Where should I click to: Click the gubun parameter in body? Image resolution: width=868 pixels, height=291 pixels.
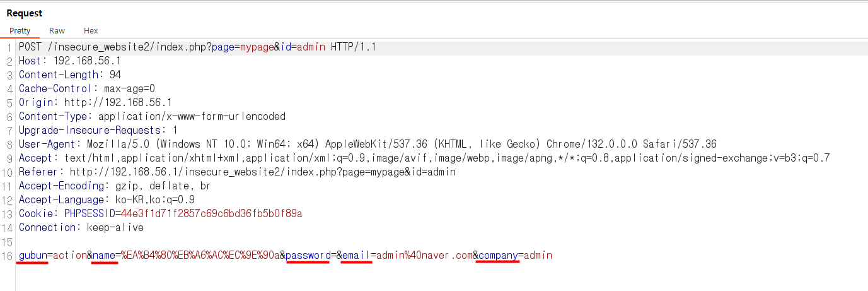pos(33,256)
